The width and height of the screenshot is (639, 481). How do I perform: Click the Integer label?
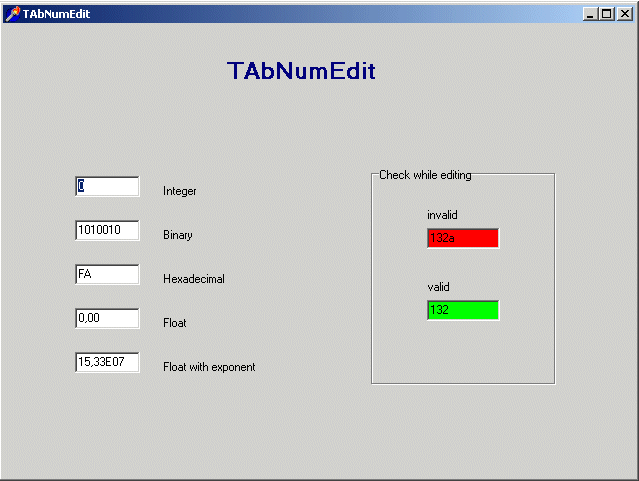180,191
